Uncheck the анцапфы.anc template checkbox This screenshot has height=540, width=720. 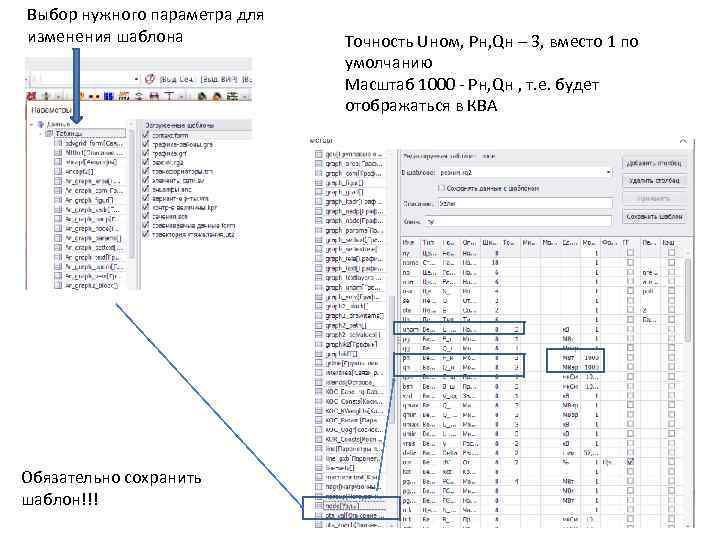(x=146, y=189)
